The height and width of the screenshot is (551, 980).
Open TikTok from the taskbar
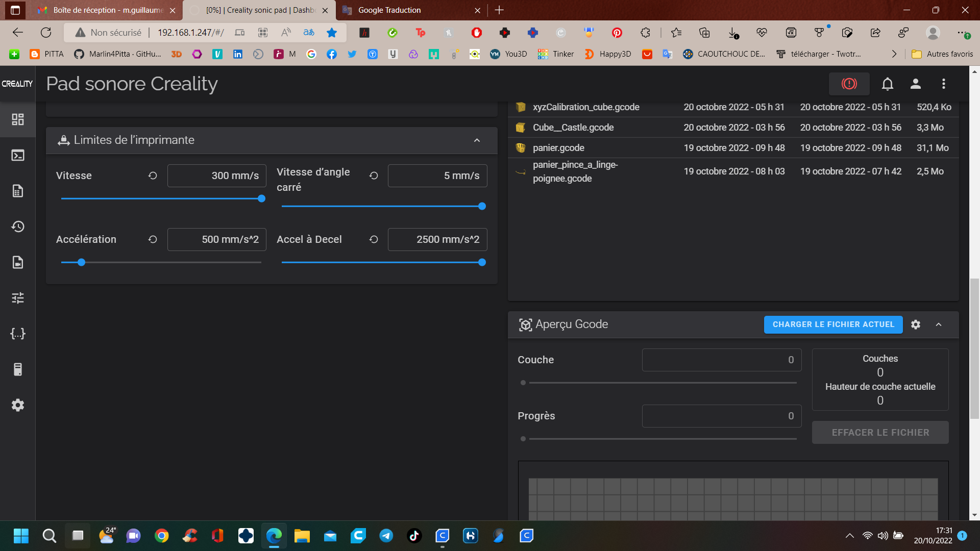[x=414, y=536]
